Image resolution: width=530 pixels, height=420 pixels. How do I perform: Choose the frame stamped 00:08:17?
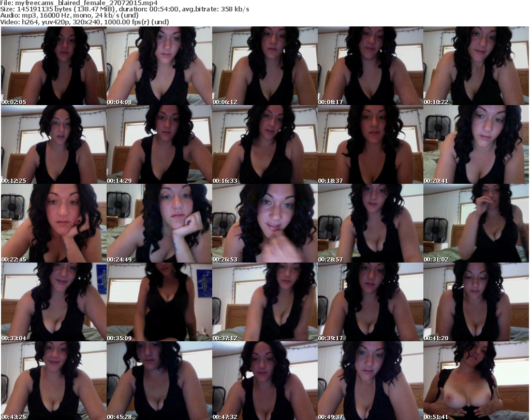pos(370,66)
